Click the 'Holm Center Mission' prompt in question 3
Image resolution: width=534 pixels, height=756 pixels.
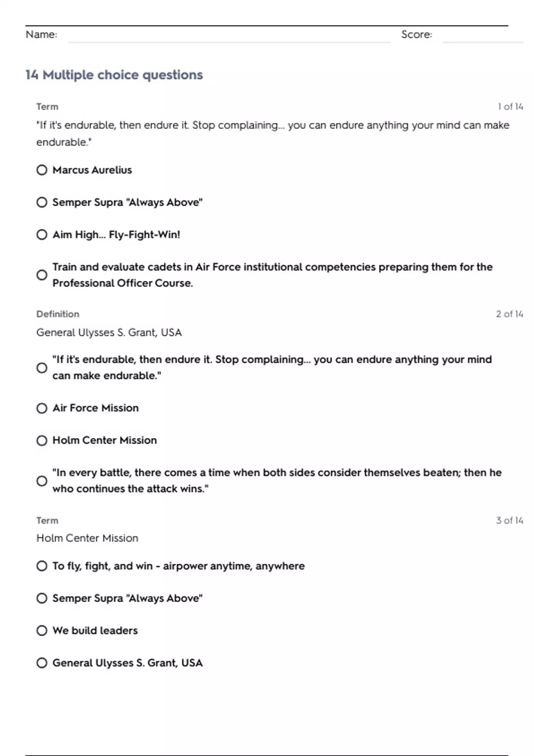click(x=87, y=538)
